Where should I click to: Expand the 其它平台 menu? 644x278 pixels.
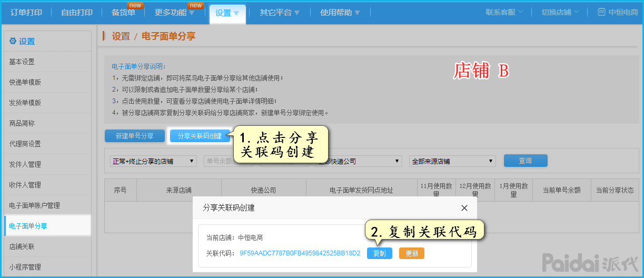[x=280, y=13]
